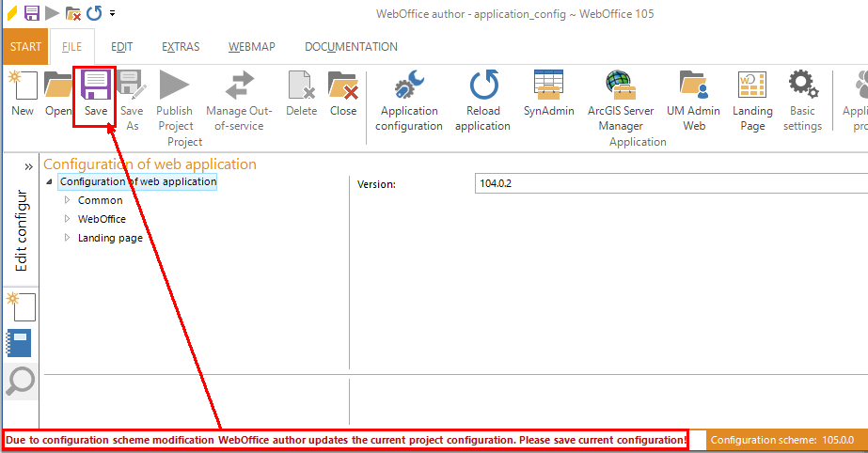Viewport: 868px width, 453px height.
Task: Click the Edit configuration vertical panel label
Action: coord(21,230)
